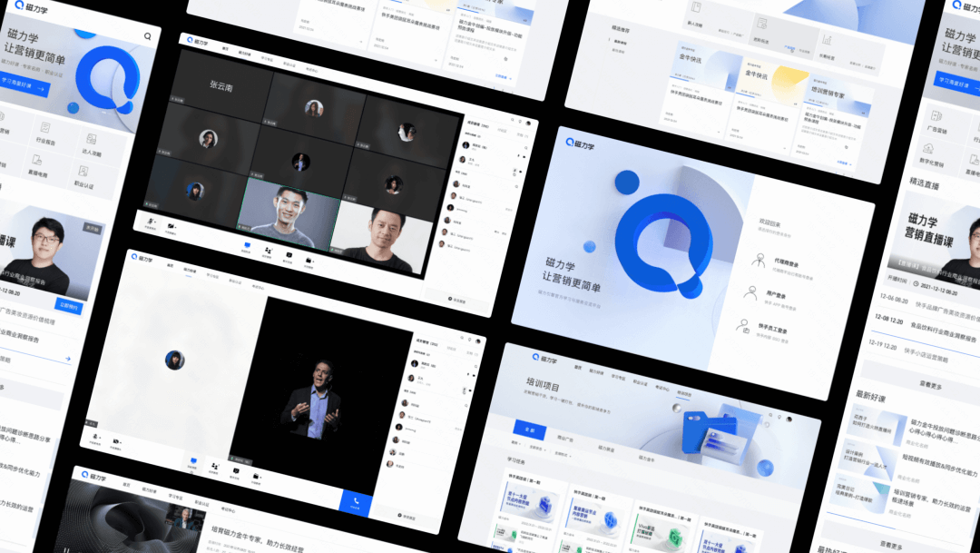The image size is (980, 553).
Task: Go to 磁力好课 in the lower meeting nav bar
Action: click(x=189, y=270)
